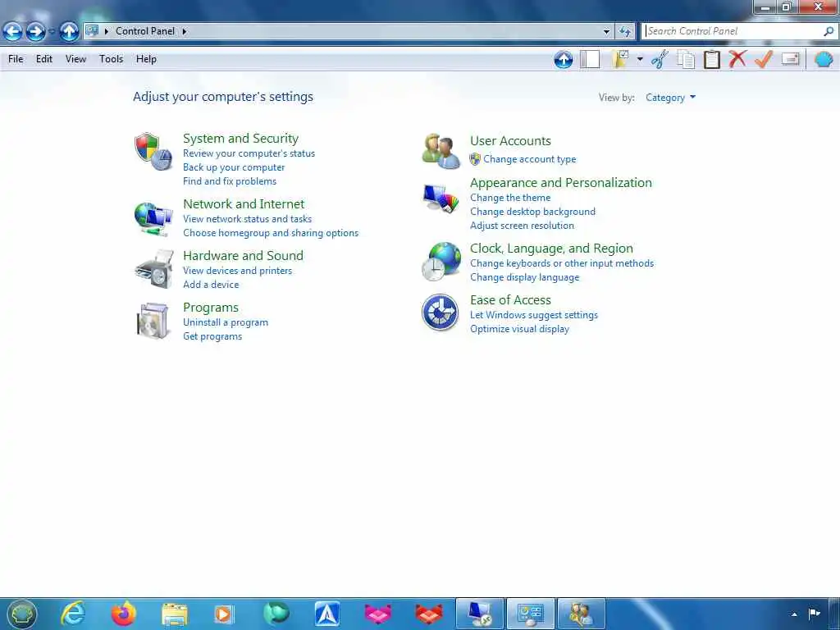Click 'Change desktop background'
The height and width of the screenshot is (630, 840).
[532, 212]
